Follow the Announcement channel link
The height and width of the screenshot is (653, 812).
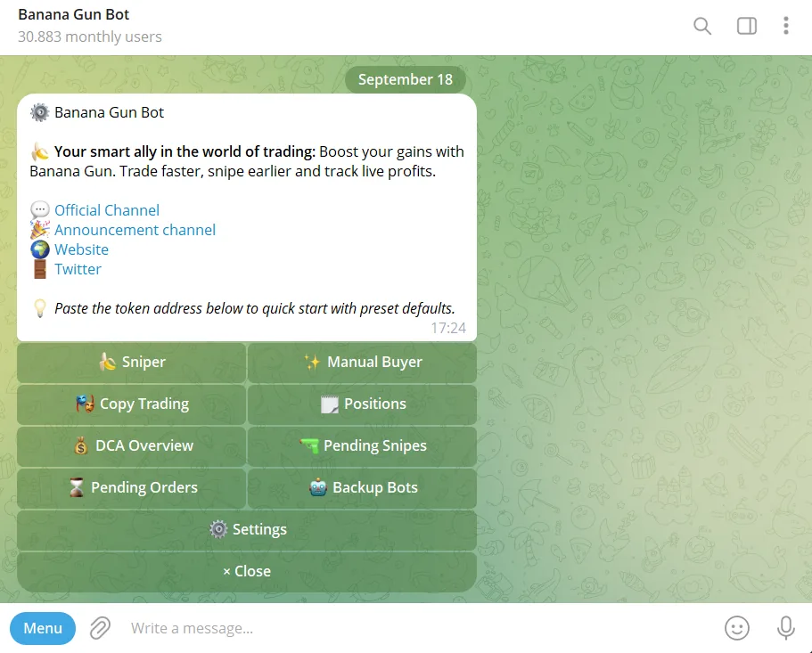click(135, 230)
